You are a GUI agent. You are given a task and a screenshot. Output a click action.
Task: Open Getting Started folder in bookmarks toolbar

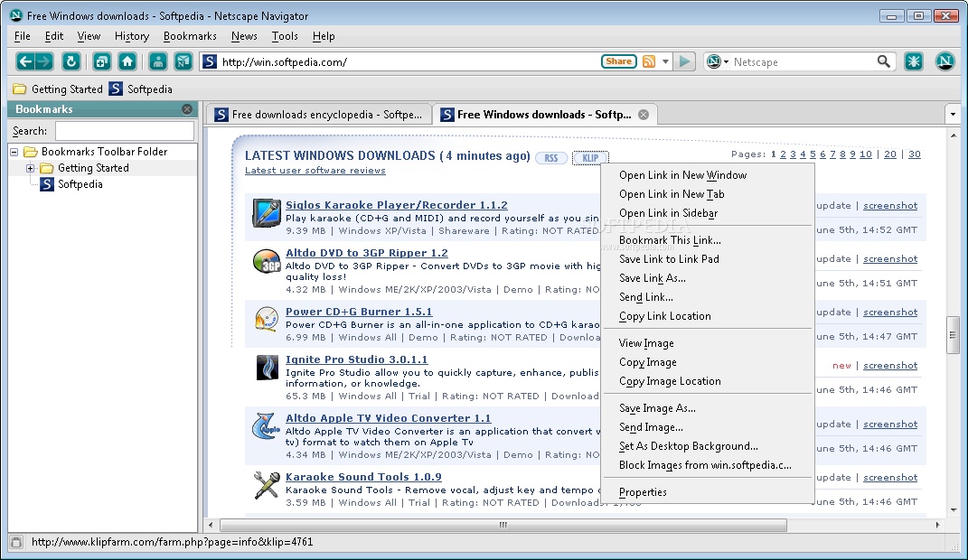58,89
